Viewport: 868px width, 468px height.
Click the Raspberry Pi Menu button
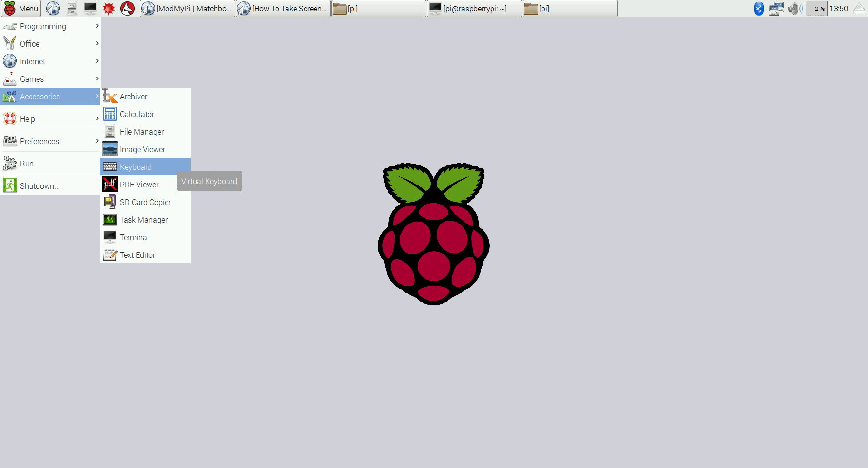(x=21, y=9)
